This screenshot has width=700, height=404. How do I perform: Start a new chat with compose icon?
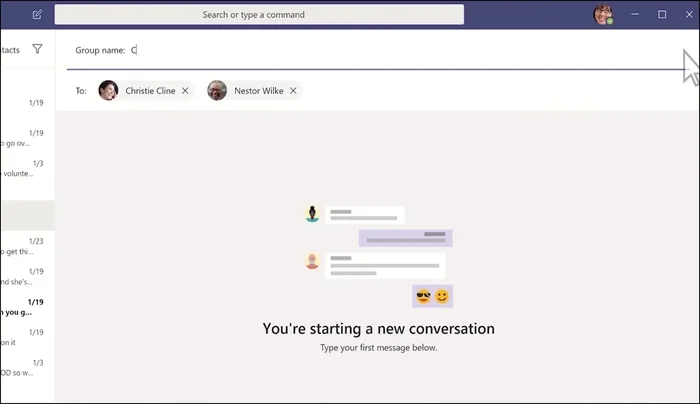(37, 15)
